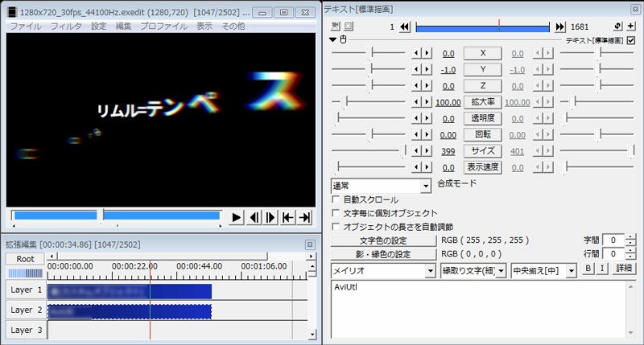The image size is (644, 345).
Task: Open the 縁取り文字(細) style dropdown
Action: [473, 271]
